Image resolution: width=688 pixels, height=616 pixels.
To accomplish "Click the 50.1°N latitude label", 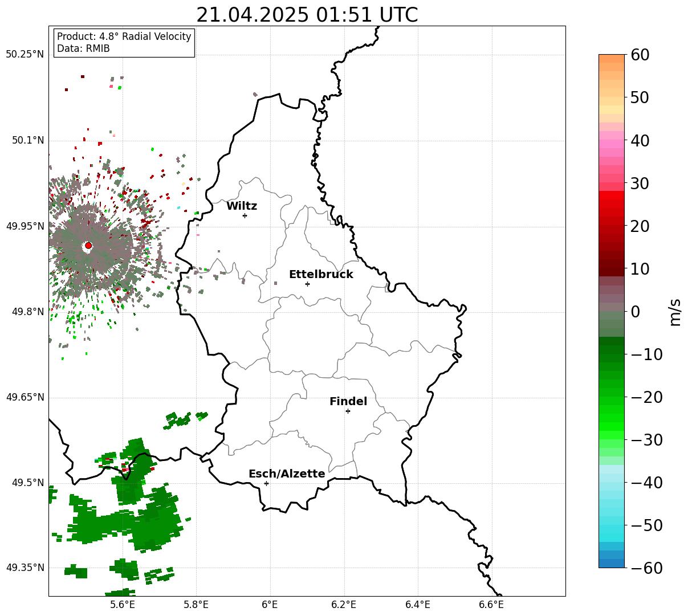I will [27, 140].
